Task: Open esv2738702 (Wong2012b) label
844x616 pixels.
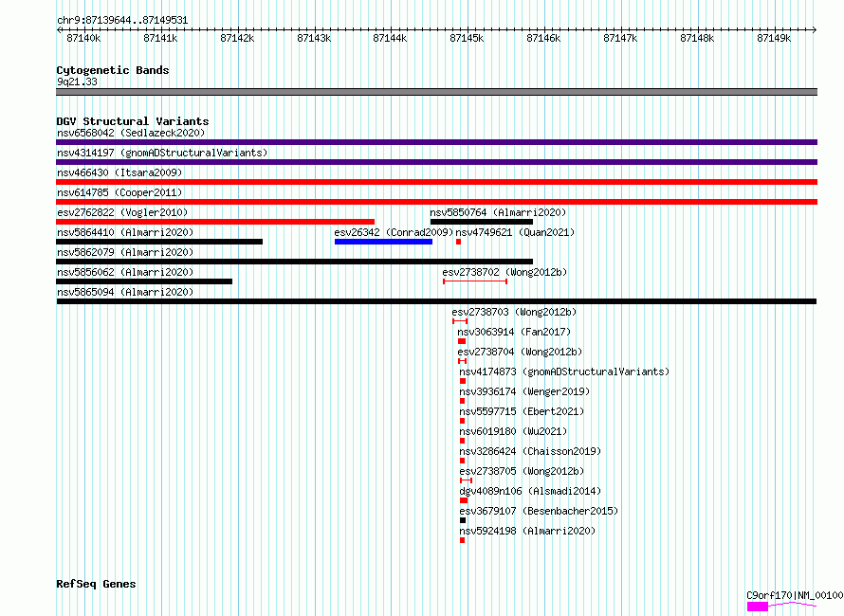Action: pyautogui.click(x=505, y=272)
